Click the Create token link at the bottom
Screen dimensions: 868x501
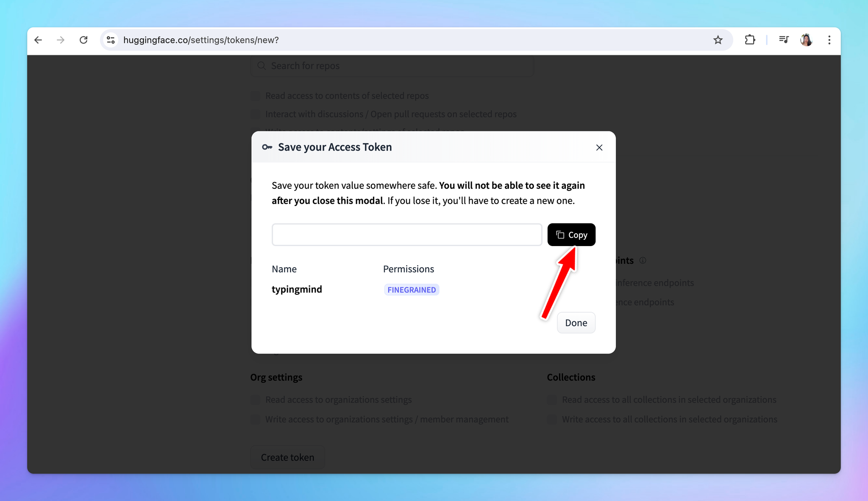[x=287, y=457]
